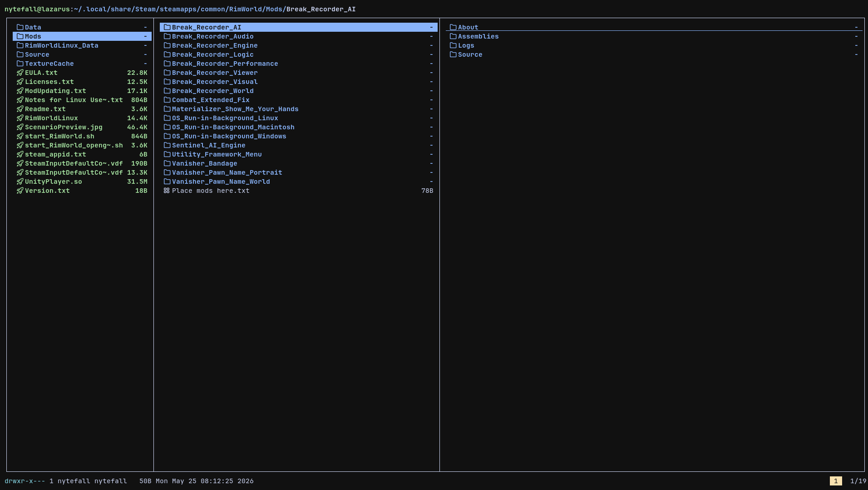This screenshot has width=868, height=490.
Task: Select start_RimWorld_openg~.sh script
Action: 82,145
